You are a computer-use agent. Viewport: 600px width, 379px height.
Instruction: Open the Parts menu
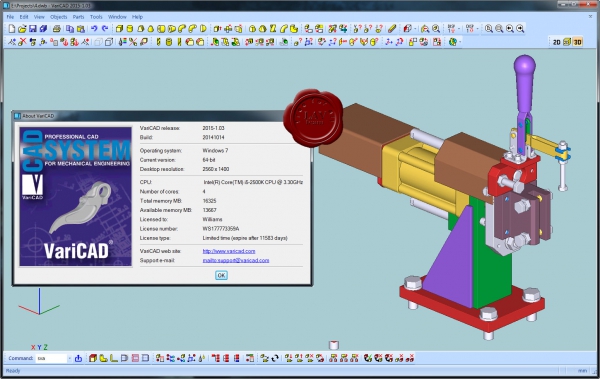click(78, 17)
